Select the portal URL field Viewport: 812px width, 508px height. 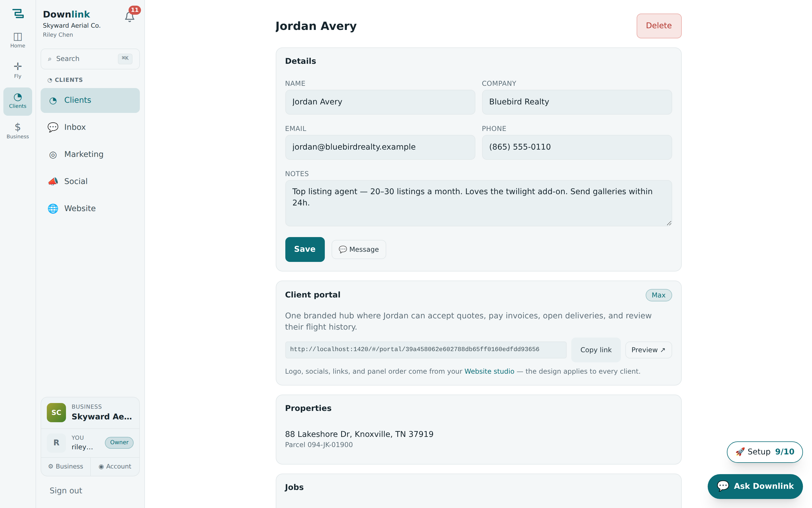coord(426,350)
